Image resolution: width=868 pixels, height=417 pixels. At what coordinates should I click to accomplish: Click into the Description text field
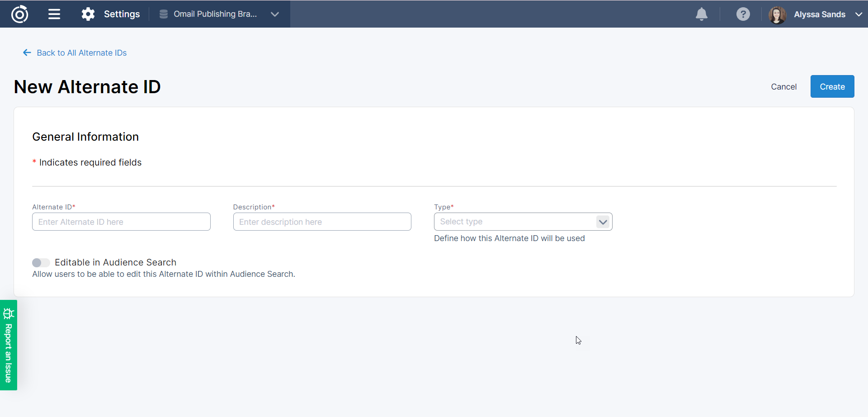point(322,222)
